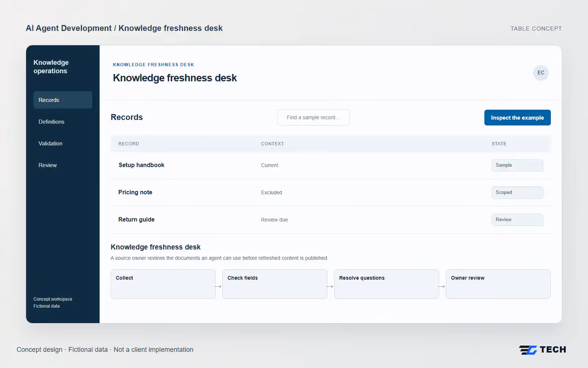
Task: Open the Pricing note record
Action: pos(135,192)
